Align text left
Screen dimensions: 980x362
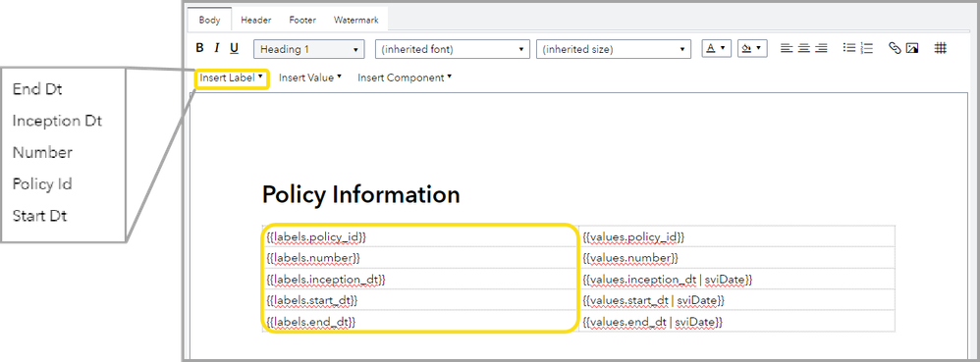pos(787,48)
